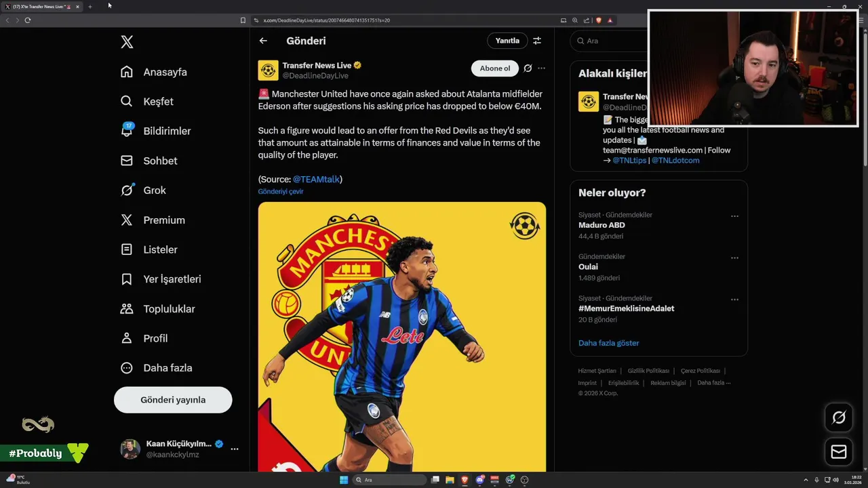This screenshot has width=868, height=488.
Task: Click the X logo in the sidebar
Action: click(127, 42)
